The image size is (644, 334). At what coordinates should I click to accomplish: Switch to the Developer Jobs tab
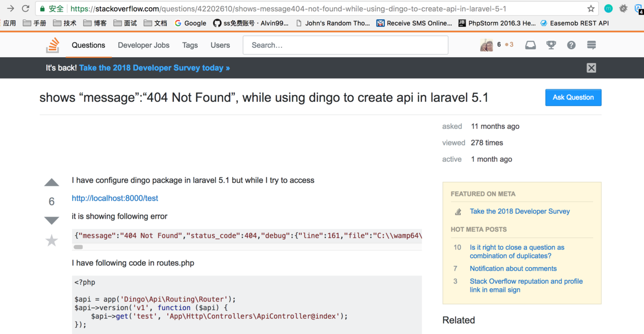coord(143,45)
